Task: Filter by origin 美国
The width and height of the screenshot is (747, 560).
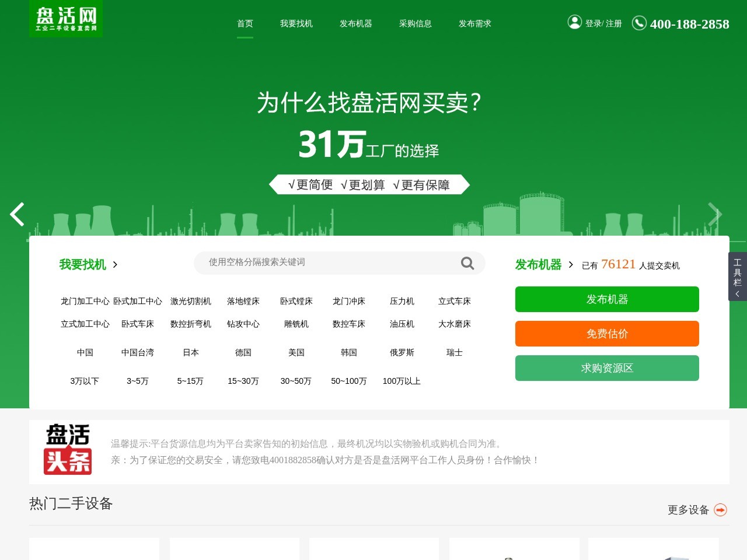Action: click(x=296, y=353)
